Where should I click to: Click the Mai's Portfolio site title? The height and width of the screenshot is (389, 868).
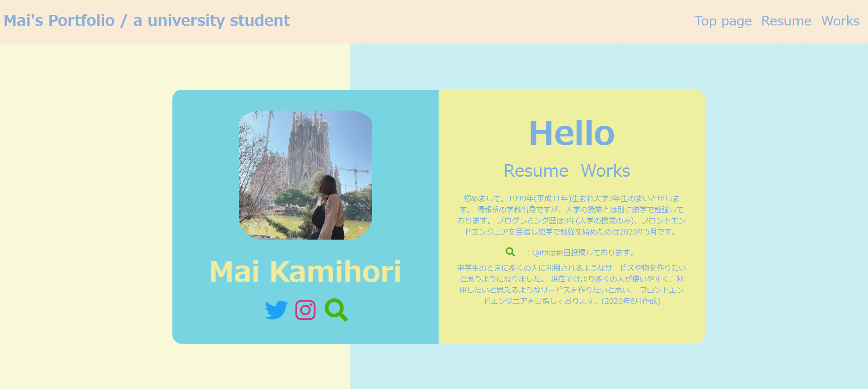(147, 21)
